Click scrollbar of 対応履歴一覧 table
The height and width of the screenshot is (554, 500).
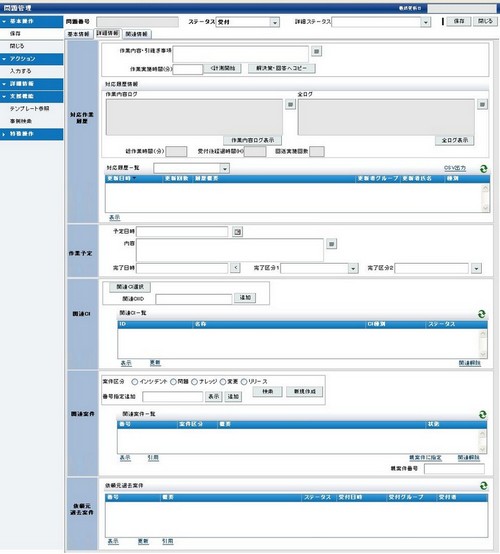tap(486, 198)
